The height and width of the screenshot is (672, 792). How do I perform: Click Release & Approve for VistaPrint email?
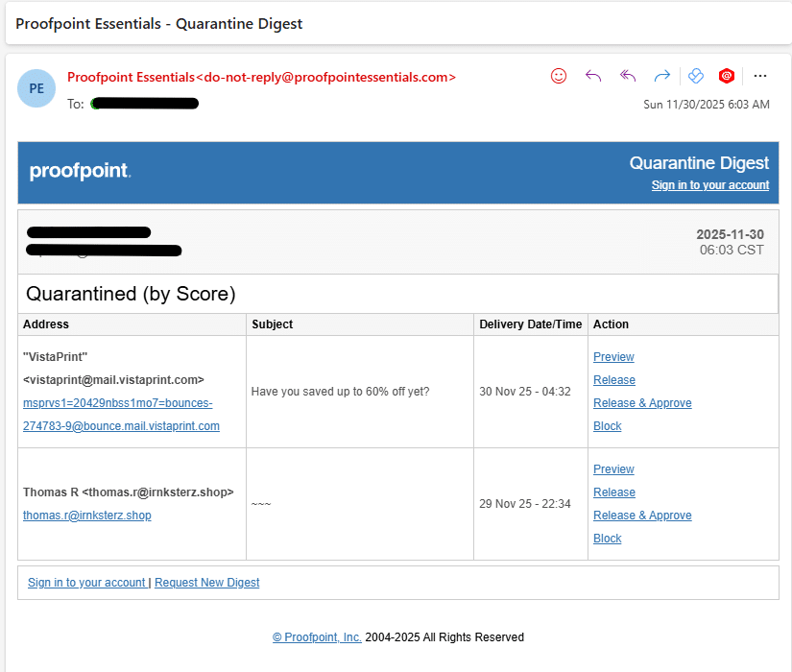pos(642,403)
